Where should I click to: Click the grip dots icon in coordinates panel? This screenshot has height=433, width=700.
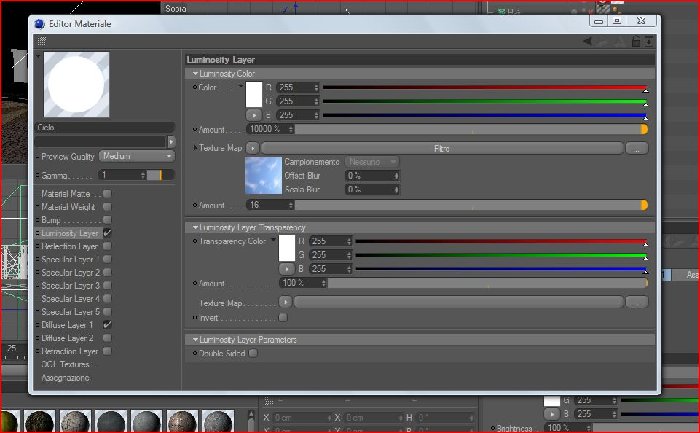click(x=268, y=401)
